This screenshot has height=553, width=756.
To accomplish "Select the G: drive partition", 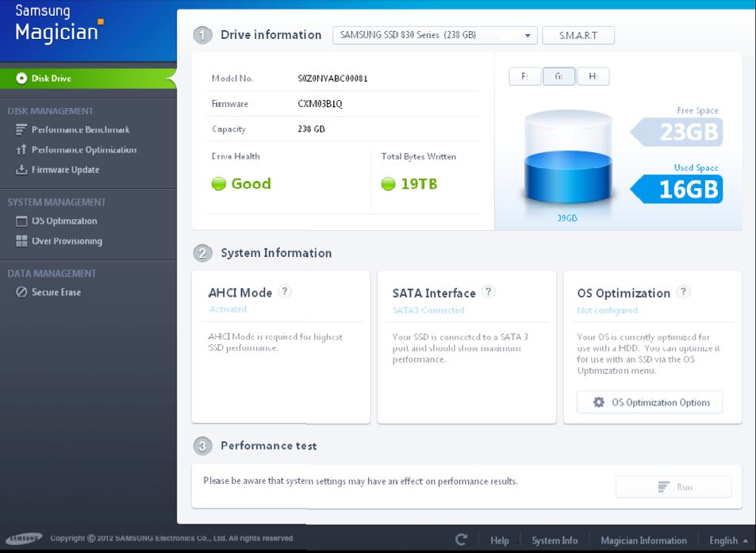I will 558,76.
